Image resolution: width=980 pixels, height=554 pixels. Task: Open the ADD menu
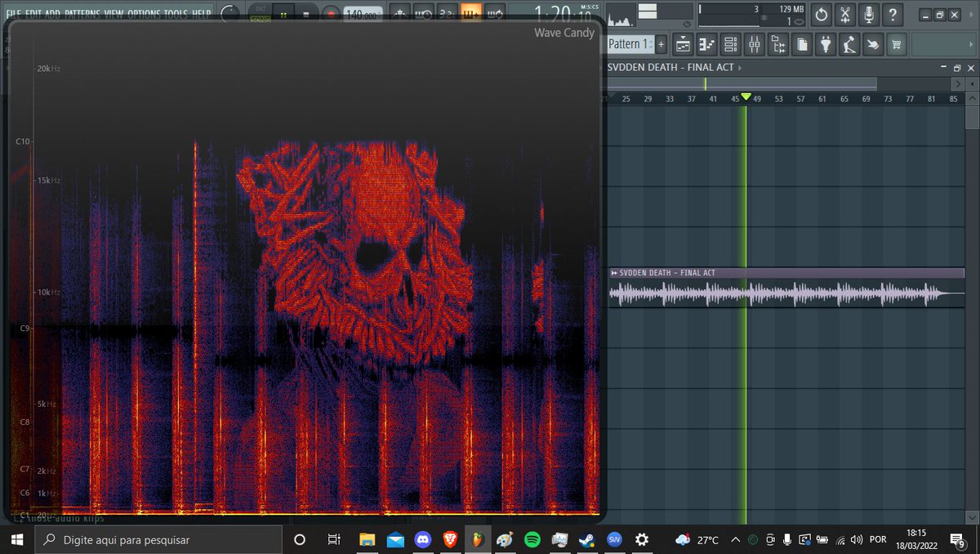(53, 14)
